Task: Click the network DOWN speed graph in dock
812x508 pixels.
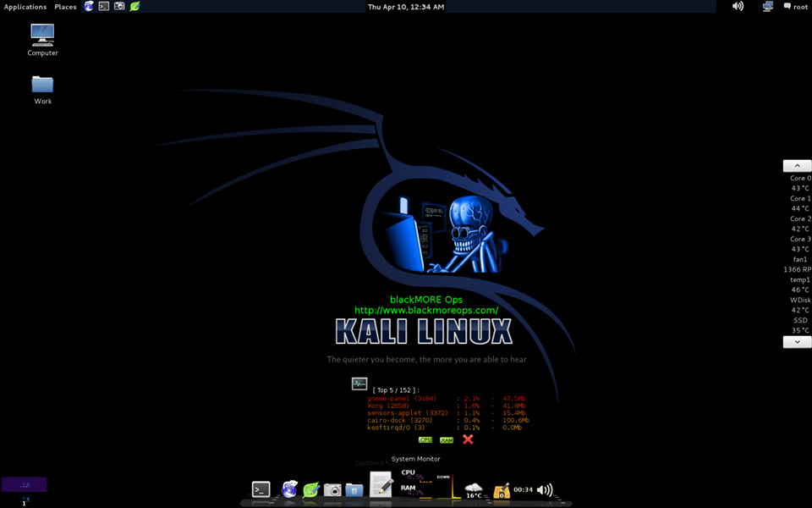Action: 447,486
